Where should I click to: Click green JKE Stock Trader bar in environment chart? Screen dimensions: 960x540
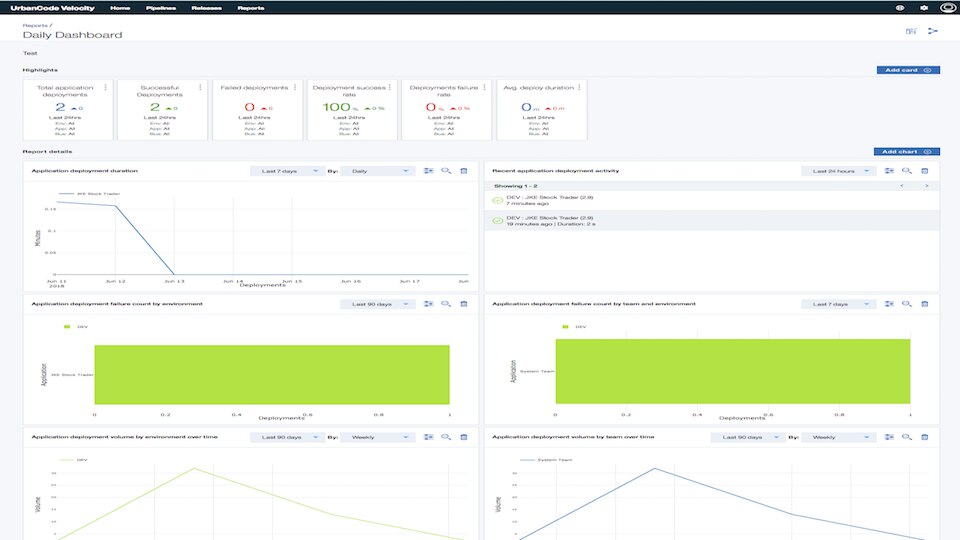[272, 375]
